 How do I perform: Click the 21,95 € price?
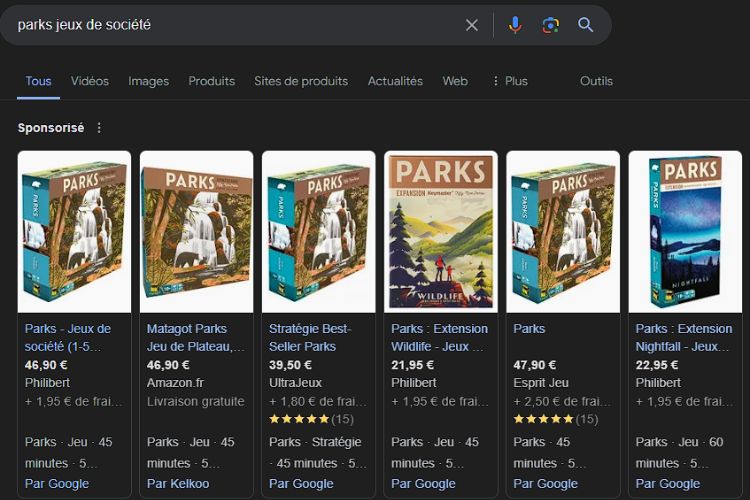[412, 365]
